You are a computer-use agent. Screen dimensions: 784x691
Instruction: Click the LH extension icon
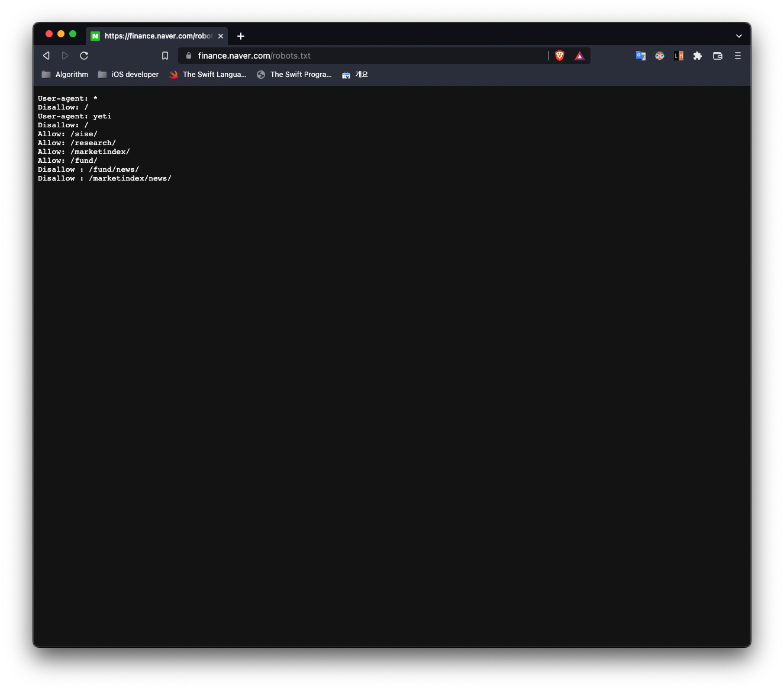pyautogui.click(x=679, y=56)
